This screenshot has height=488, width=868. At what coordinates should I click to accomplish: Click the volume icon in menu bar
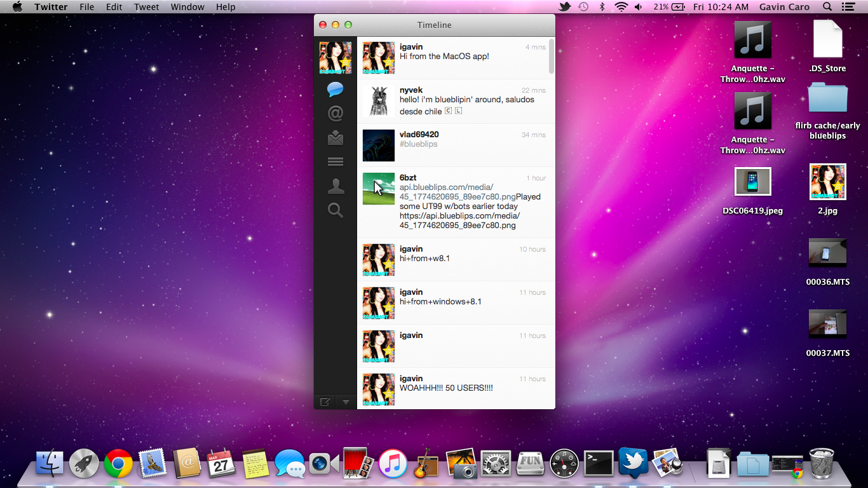point(638,7)
